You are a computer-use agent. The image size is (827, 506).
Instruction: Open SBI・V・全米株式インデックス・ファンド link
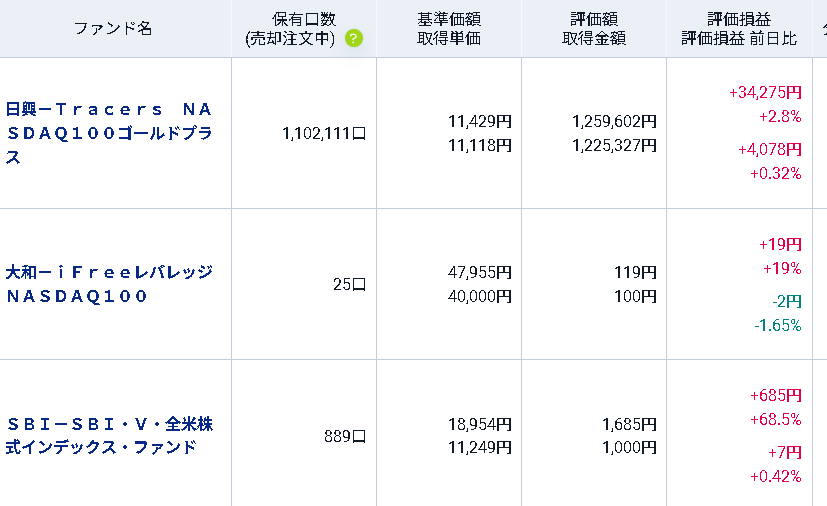109,435
